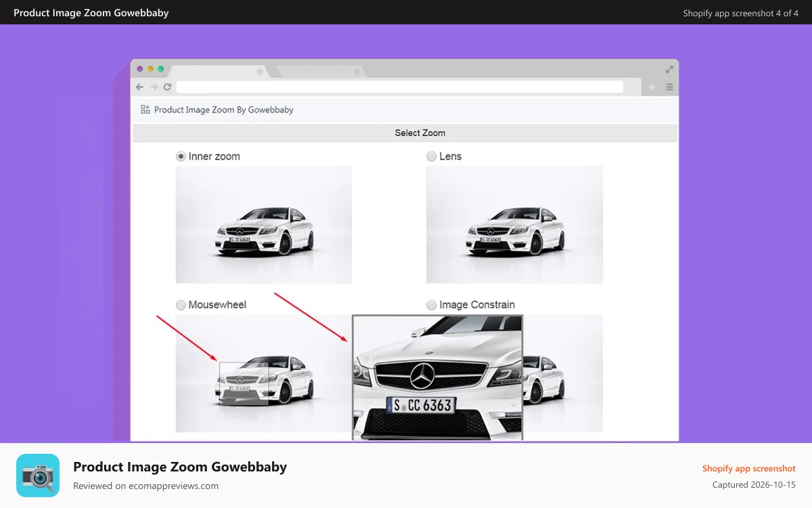Click the green window maximize dot
Screen dimensions: 812x508
[x=161, y=69]
